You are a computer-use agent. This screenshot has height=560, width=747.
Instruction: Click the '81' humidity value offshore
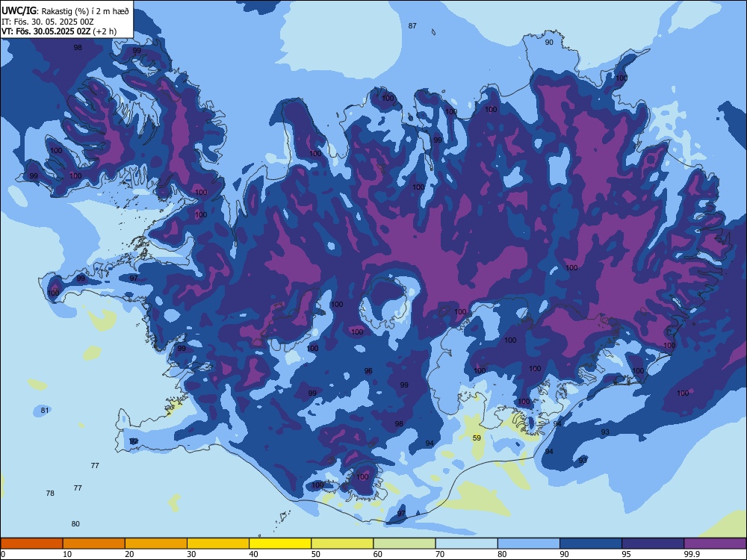point(45,410)
